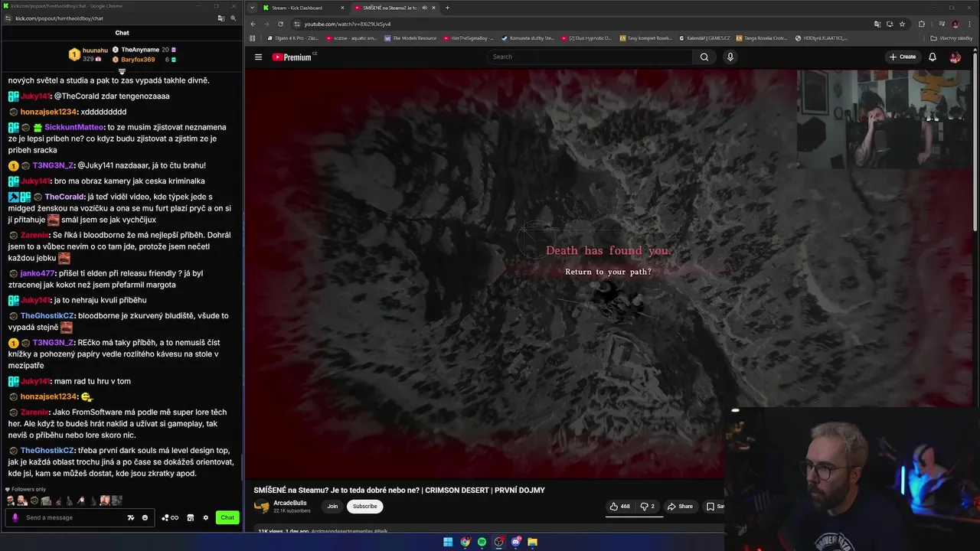Open Všechny záložky bookmarks folder

pos(952,38)
